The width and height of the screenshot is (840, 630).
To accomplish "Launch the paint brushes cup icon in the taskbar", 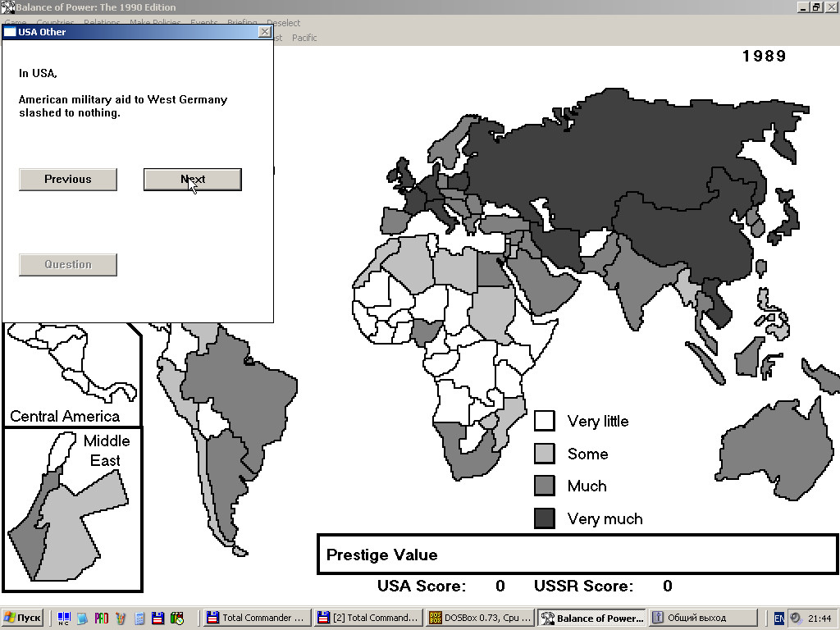I will pos(121,618).
